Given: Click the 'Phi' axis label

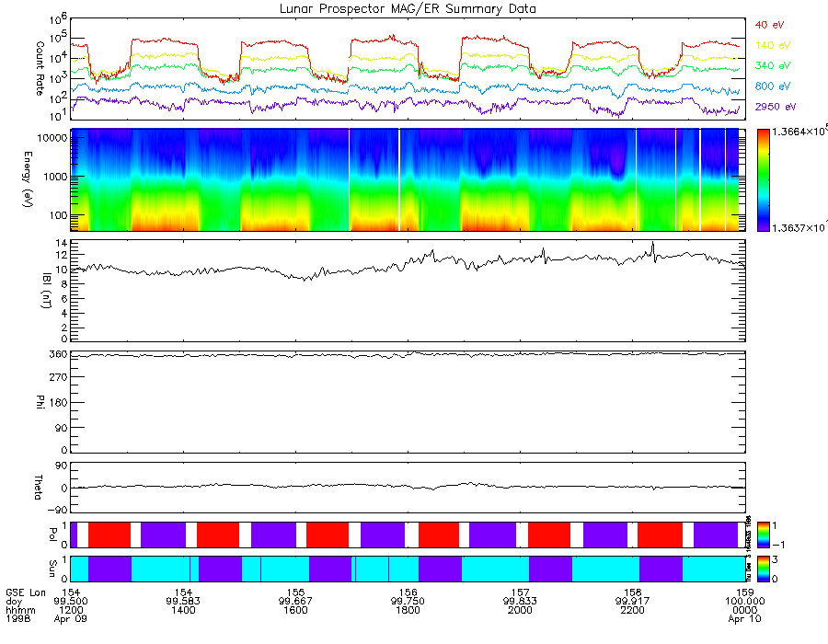Looking at the screenshot, I should click(40, 402).
